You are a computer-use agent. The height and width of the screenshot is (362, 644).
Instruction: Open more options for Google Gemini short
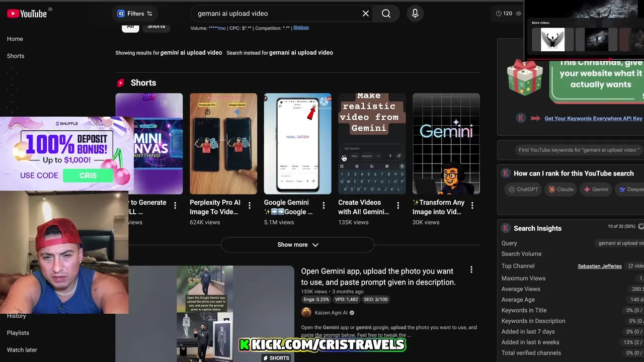[324, 205]
